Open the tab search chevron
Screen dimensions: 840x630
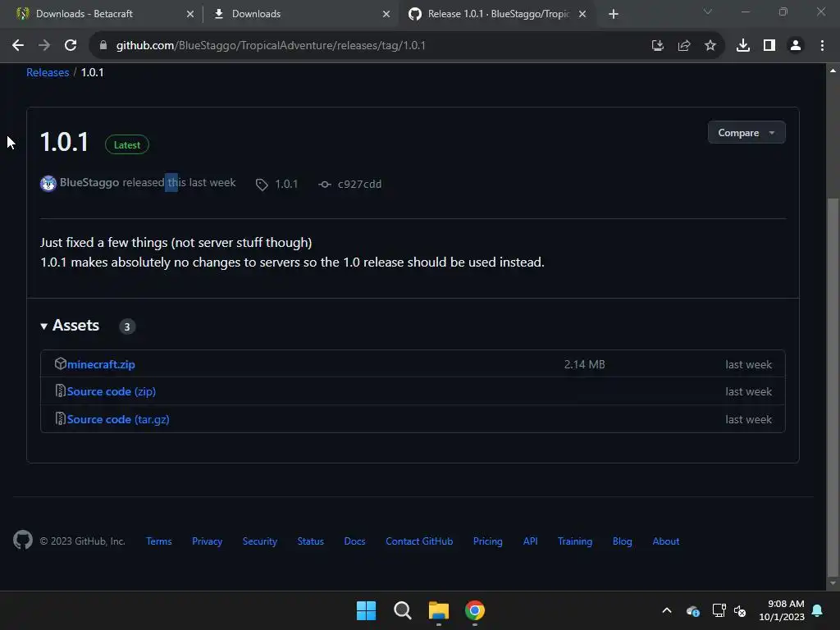708,11
